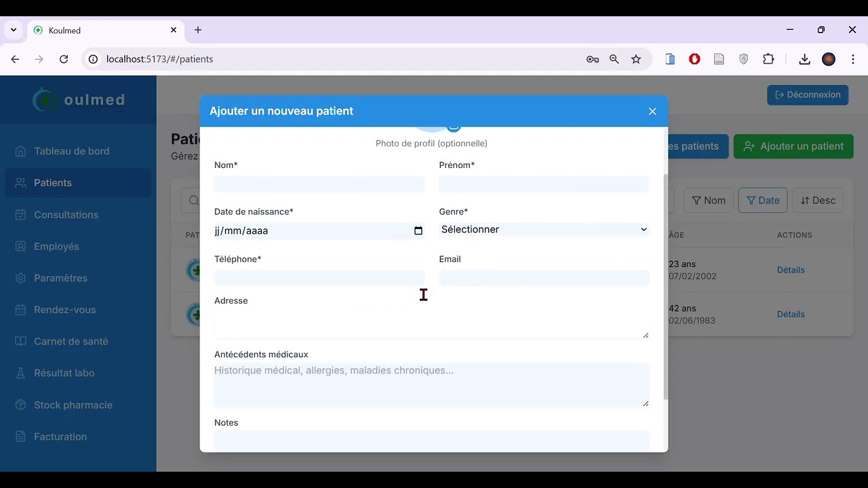Open the Chrome three-dot menu
The width and height of the screenshot is (868, 488).
[x=853, y=60]
